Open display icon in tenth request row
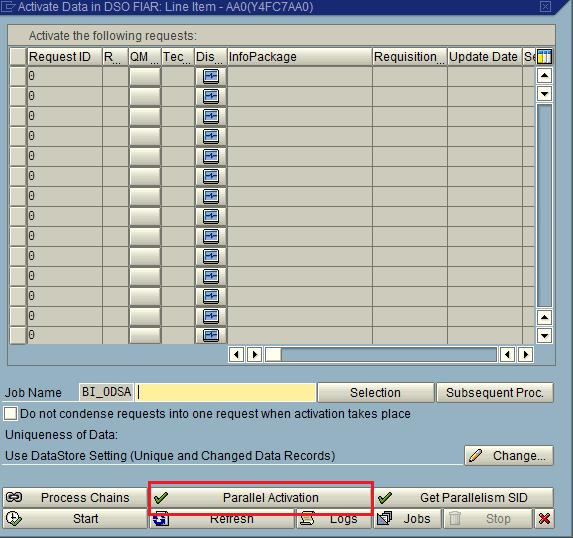This screenshot has width=573, height=538. (211, 255)
